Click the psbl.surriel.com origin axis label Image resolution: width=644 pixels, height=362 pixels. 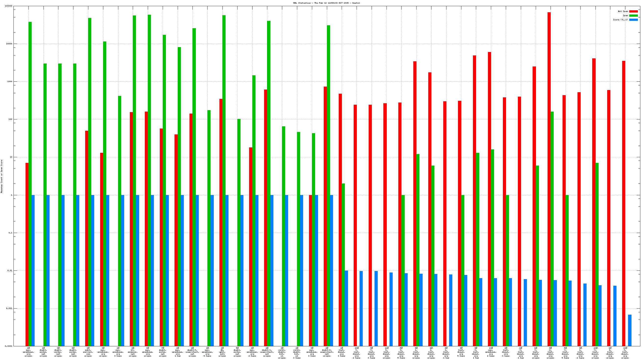coord(88,352)
